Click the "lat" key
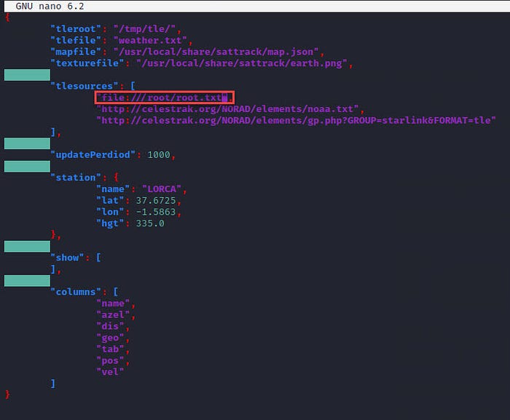Screen dimensions: 510x420 click(x=110, y=201)
